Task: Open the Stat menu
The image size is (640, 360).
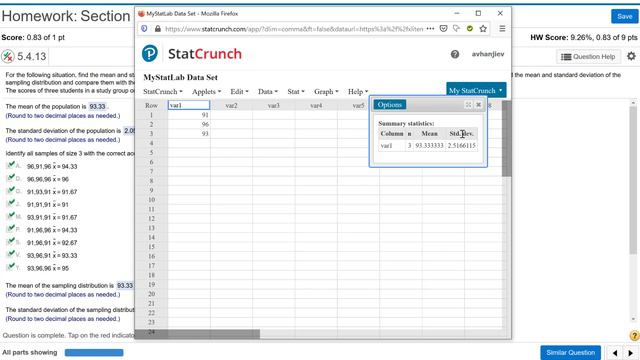Action: tap(296, 91)
